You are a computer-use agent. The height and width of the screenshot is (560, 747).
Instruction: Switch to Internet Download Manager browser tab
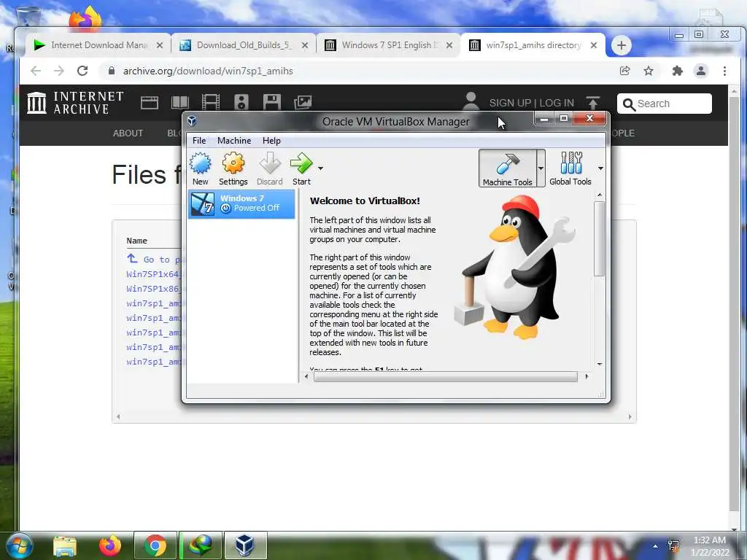pos(98,45)
